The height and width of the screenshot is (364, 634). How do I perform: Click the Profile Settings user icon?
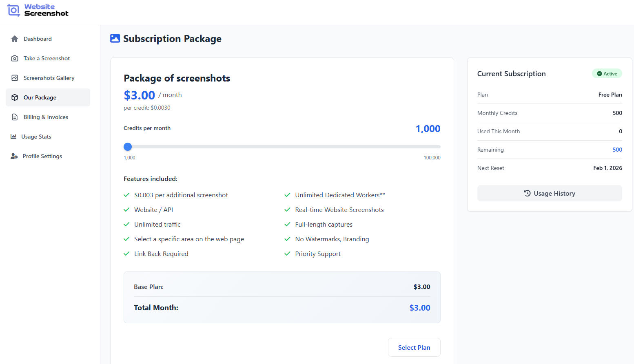coord(14,156)
